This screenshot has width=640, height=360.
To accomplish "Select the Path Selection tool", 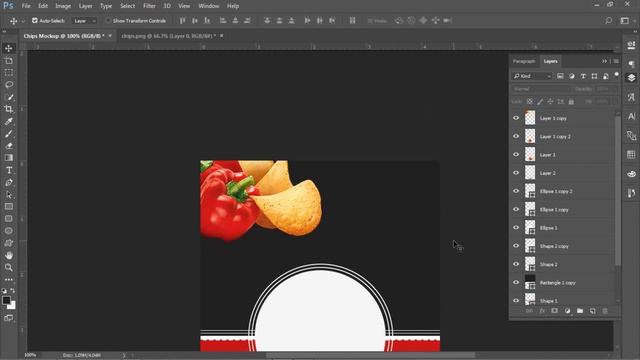I will (x=9, y=195).
